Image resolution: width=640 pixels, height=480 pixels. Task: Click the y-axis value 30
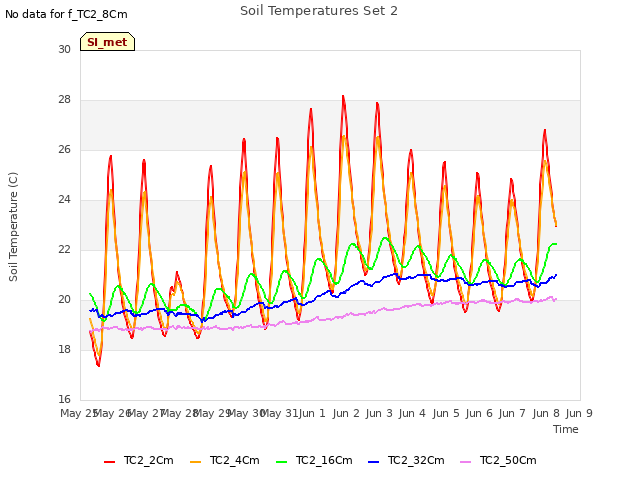tap(64, 49)
